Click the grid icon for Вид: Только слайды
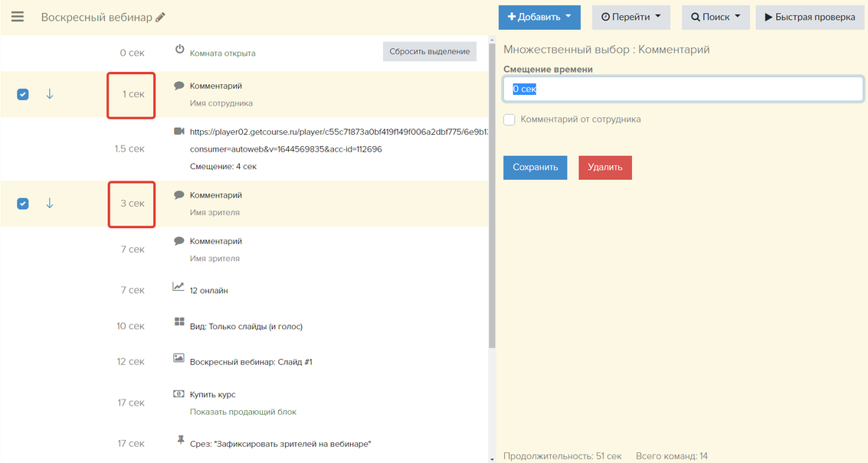 (179, 322)
